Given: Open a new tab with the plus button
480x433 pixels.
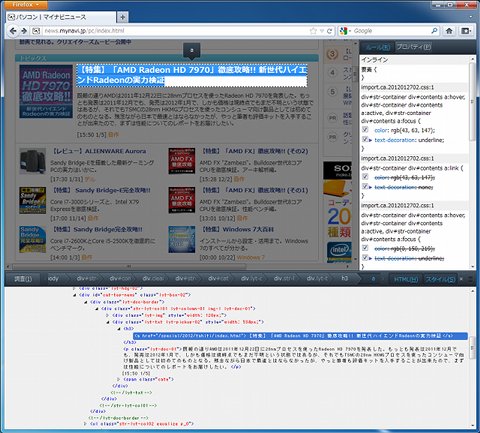Looking at the screenshot, I should [x=122, y=17].
